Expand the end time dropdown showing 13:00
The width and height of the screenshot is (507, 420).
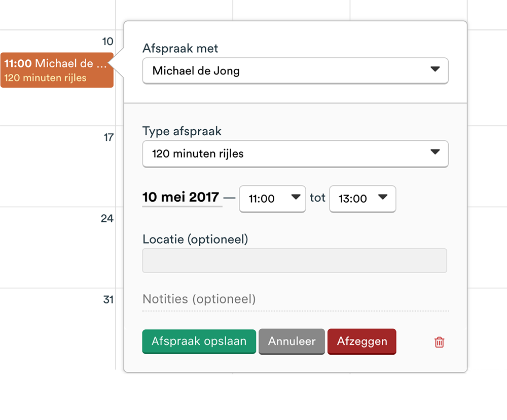click(363, 199)
